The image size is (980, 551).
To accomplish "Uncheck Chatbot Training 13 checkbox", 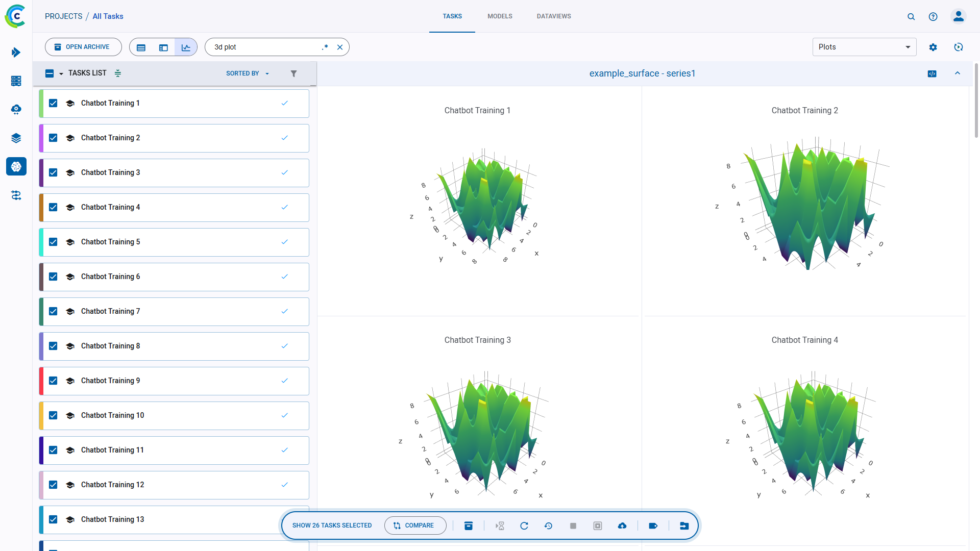I will tap(53, 519).
